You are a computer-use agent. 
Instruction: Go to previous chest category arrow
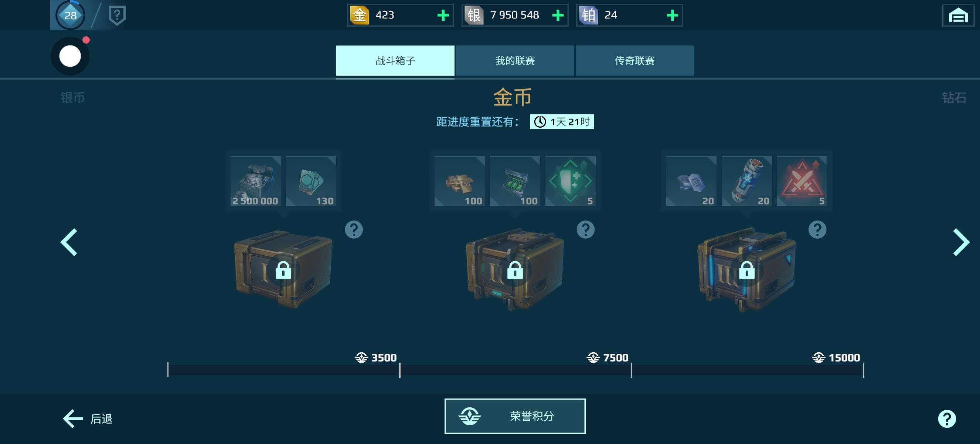coord(69,242)
